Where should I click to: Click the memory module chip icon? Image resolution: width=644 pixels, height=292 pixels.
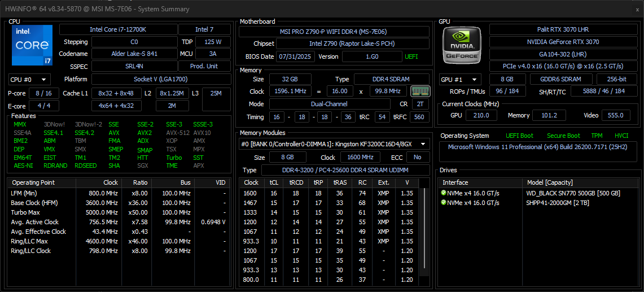click(x=420, y=91)
